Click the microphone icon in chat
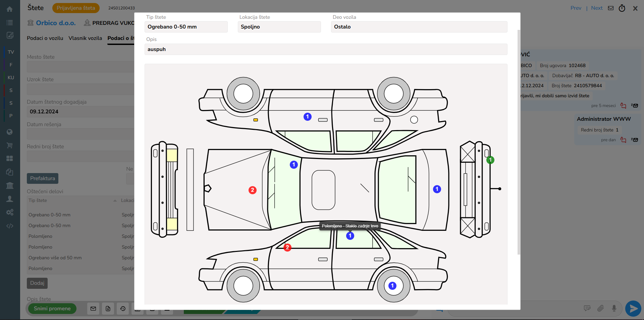Screen dimensions: 644x320 coord(614,308)
